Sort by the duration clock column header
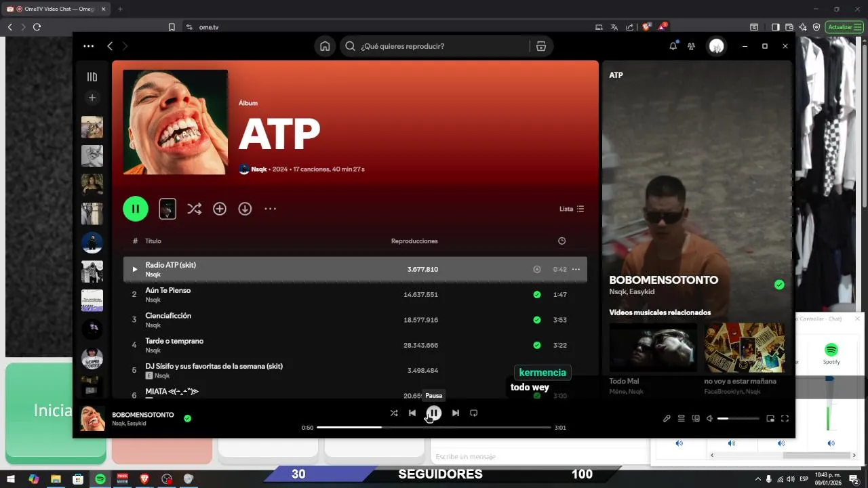This screenshot has width=868, height=488. (x=561, y=241)
